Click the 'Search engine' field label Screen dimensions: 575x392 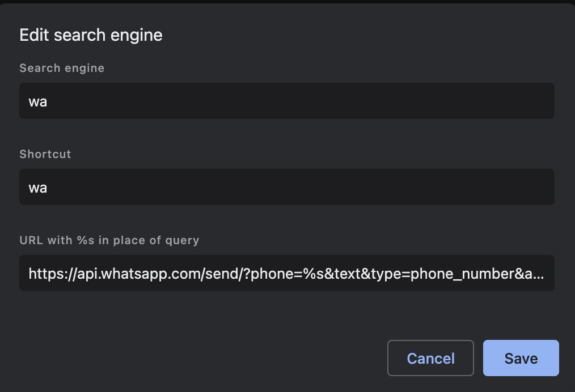click(62, 68)
